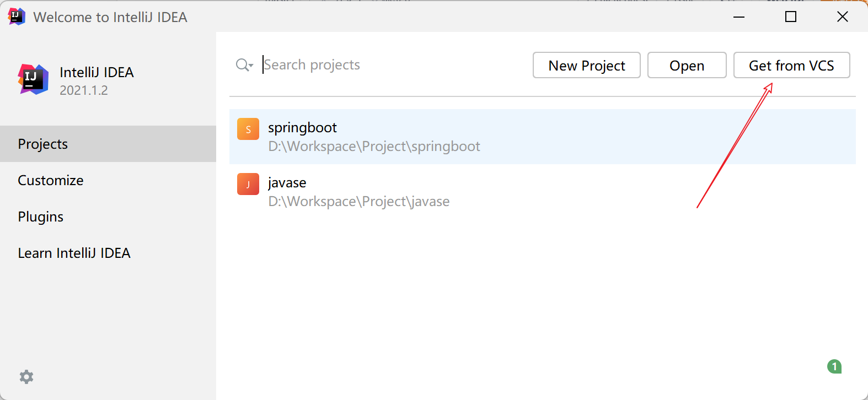
Task: Open the Plugins section
Action: [x=41, y=217]
